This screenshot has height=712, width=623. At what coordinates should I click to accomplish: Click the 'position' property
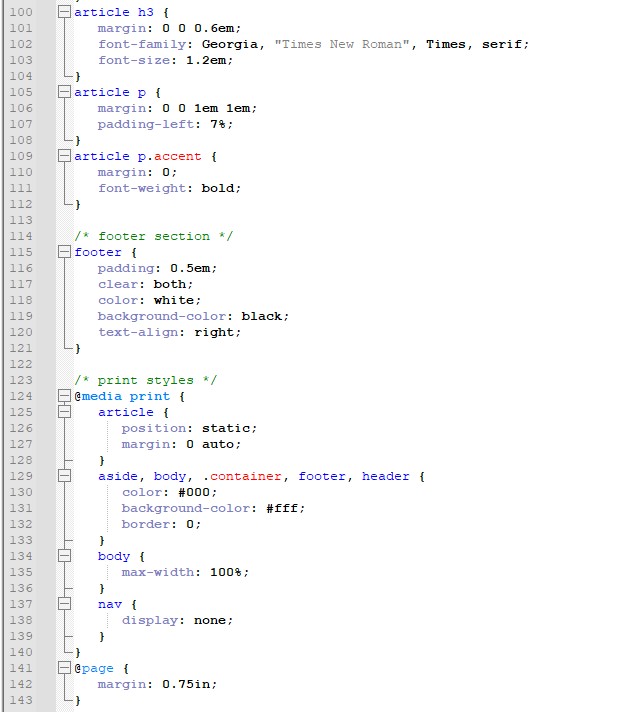[x=154, y=428]
